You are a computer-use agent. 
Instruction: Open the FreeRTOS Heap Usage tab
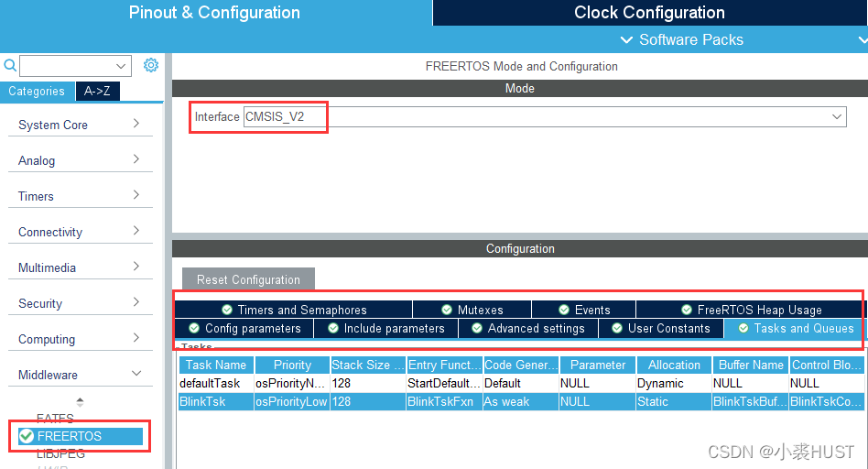coord(750,310)
